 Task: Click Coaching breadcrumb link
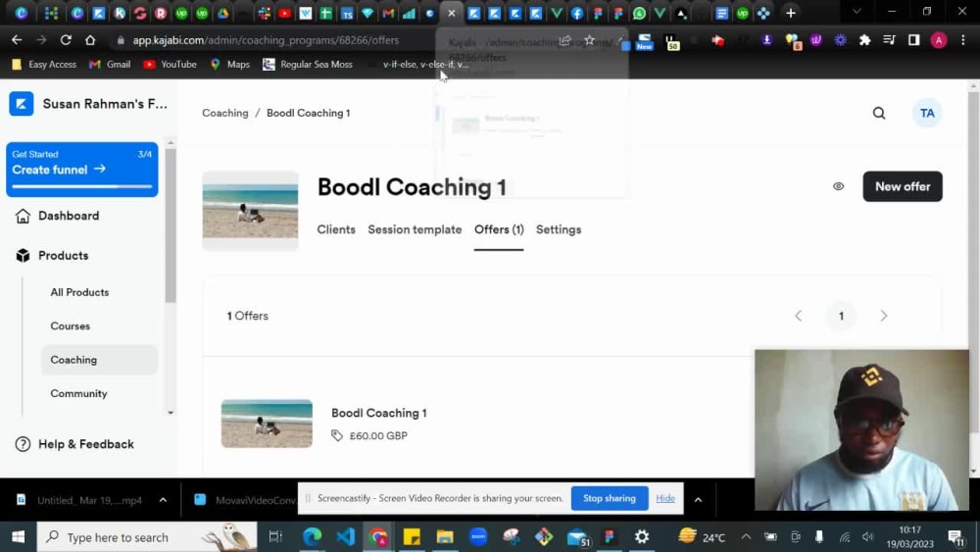click(x=225, y=113)
